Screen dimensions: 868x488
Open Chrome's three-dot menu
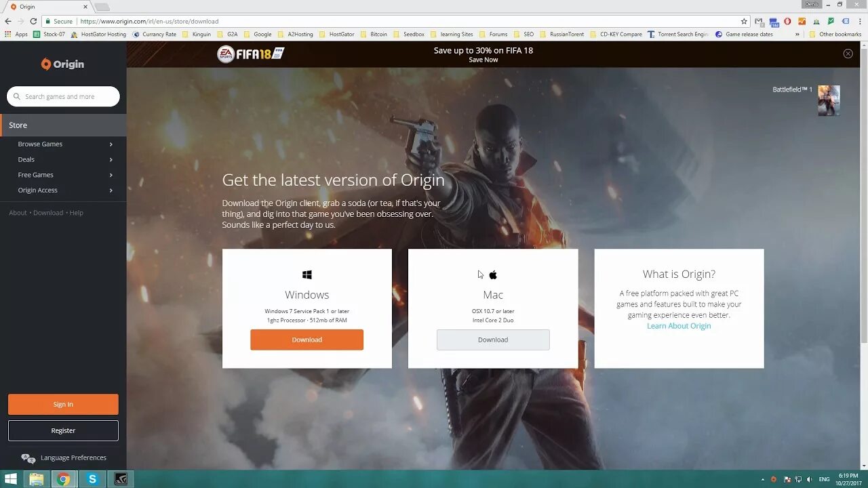click(x=859, y=21)
